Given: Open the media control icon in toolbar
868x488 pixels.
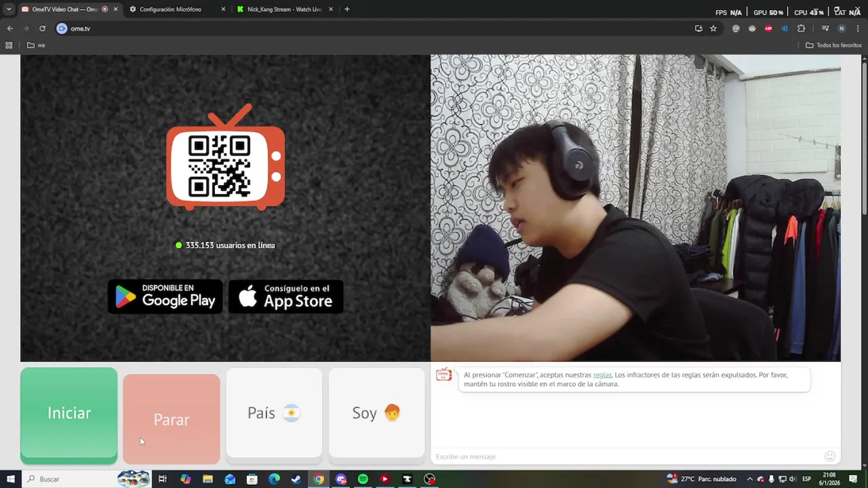Looking at the screenshot, I should 825,28.
